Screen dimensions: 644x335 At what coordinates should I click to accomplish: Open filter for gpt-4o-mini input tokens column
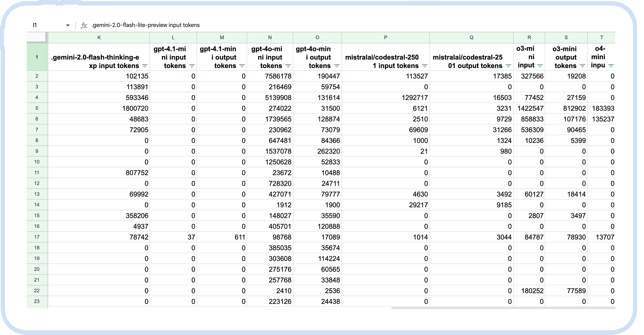(288, 66)
